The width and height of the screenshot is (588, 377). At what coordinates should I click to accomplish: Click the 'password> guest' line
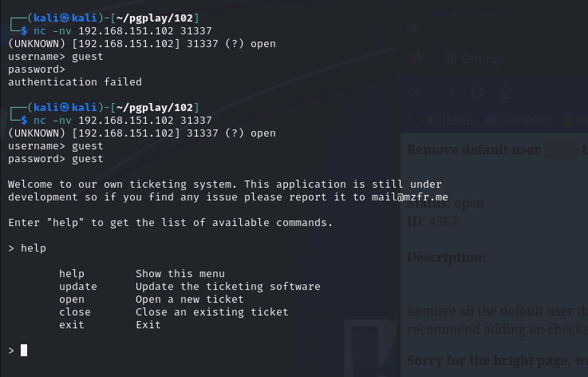[x=56, y=158]
